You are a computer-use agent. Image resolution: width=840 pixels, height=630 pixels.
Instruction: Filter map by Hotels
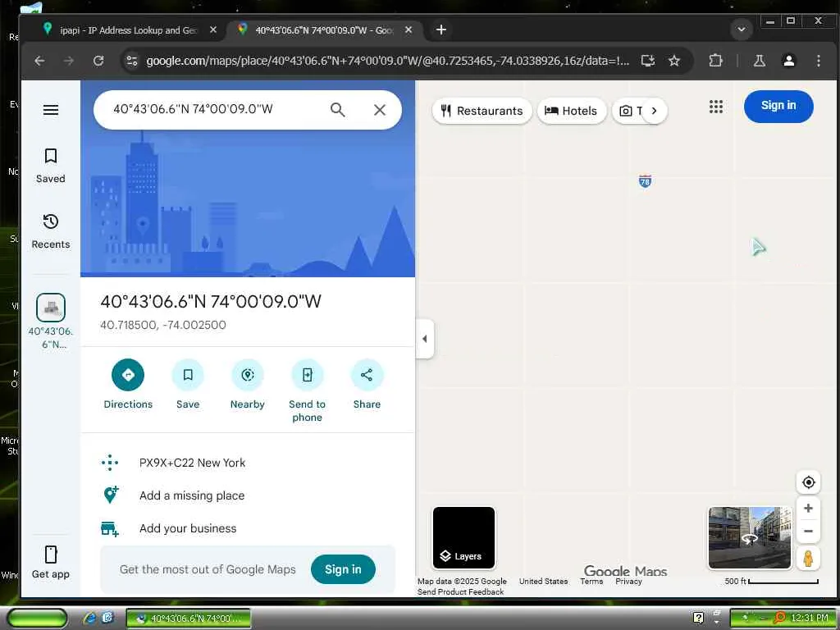pos(571,111)
